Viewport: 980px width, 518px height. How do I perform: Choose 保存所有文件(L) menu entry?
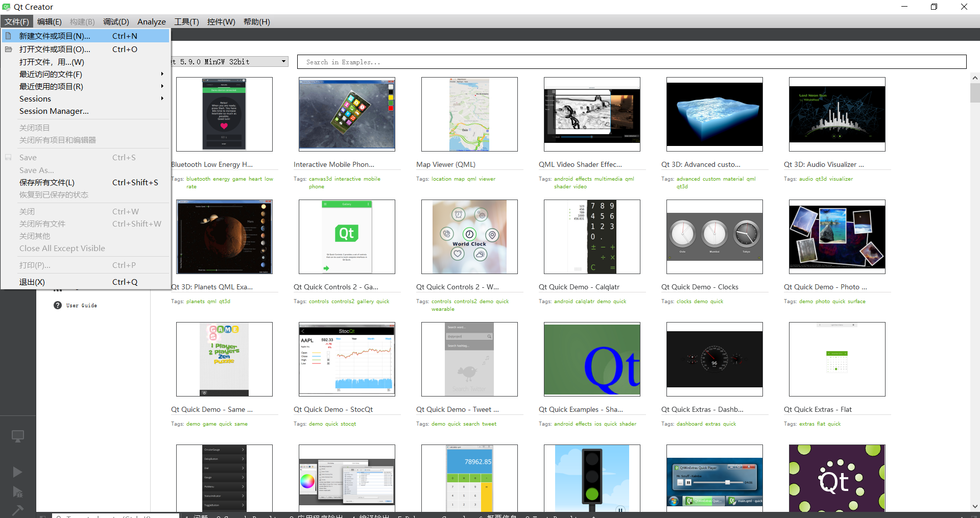pyautogui.click(x=85, y=182)
